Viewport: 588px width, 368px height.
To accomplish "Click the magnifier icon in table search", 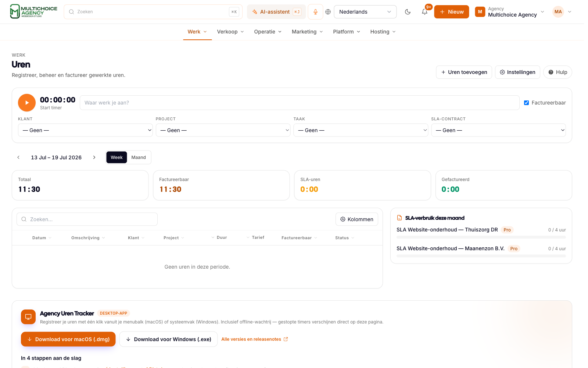I will point(24,219).
